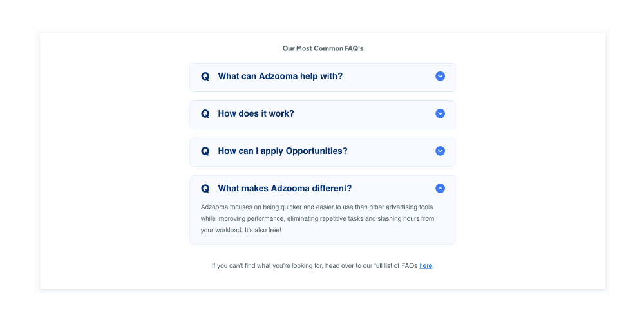
Task: Click the Q icon beside "What makes Adzooma different?"
Action: [205, 189]
